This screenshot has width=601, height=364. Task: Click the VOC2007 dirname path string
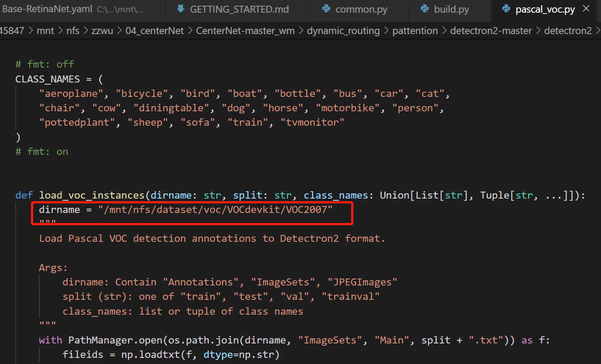tap(215, 209)
